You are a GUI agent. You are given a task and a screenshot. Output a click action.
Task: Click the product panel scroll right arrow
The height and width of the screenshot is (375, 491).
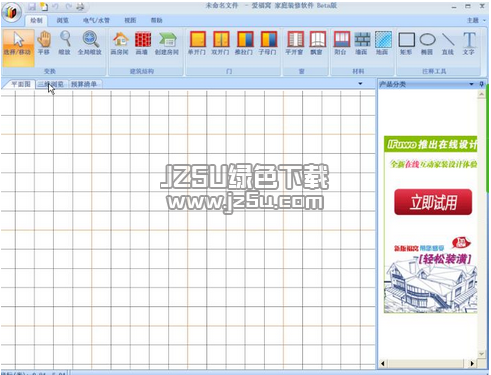(x=472, y=364)
